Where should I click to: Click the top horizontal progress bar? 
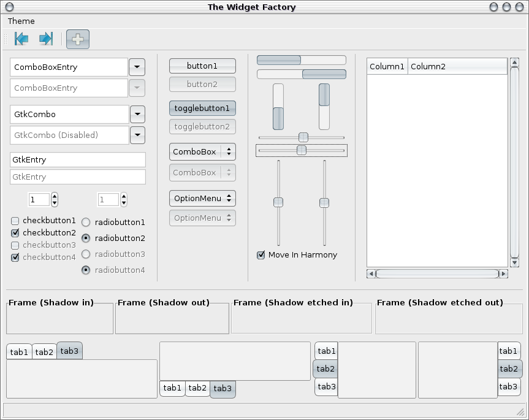[x=301, y=60]
